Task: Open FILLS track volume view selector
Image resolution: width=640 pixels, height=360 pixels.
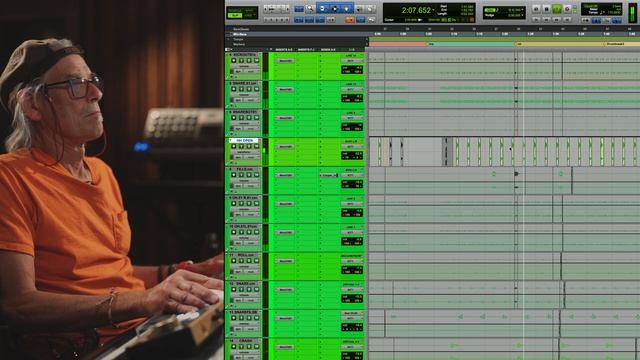Action: [244, 180]
